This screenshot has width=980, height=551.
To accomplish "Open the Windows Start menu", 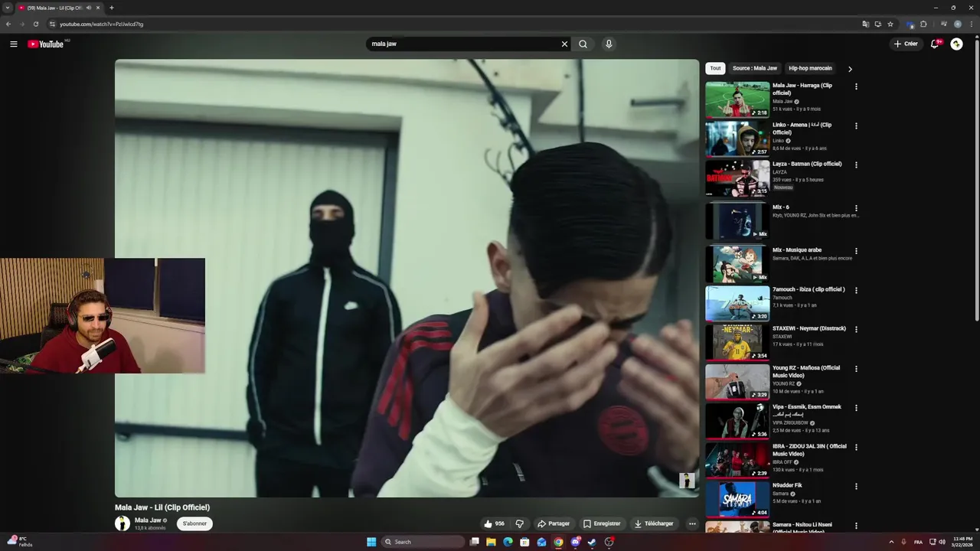I will [x=371, y=542].
